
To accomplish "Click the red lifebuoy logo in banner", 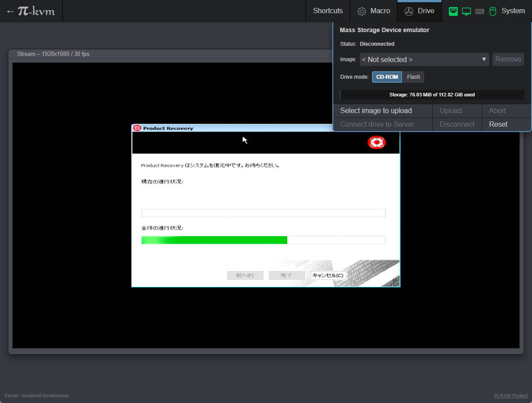I will coord(376,142).
